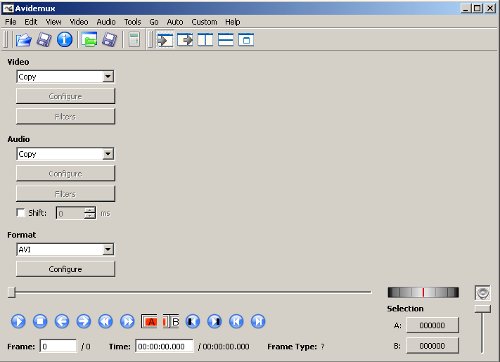This screenshot has height=362, width=500.
Task: Click the total duration text after Time field
Action: [224, 347]
